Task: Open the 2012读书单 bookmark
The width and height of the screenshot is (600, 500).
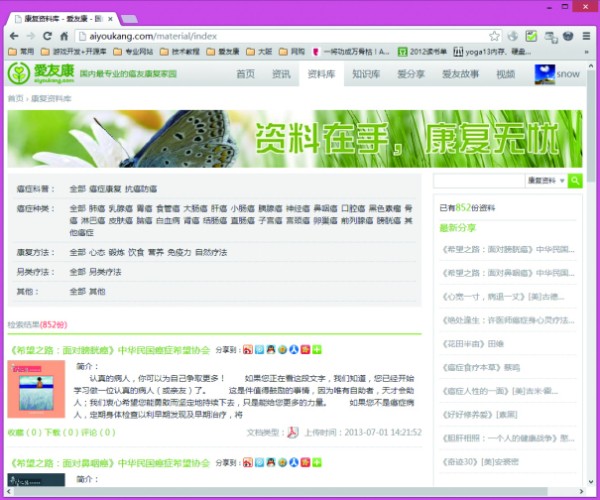Action: click(429, 51)
